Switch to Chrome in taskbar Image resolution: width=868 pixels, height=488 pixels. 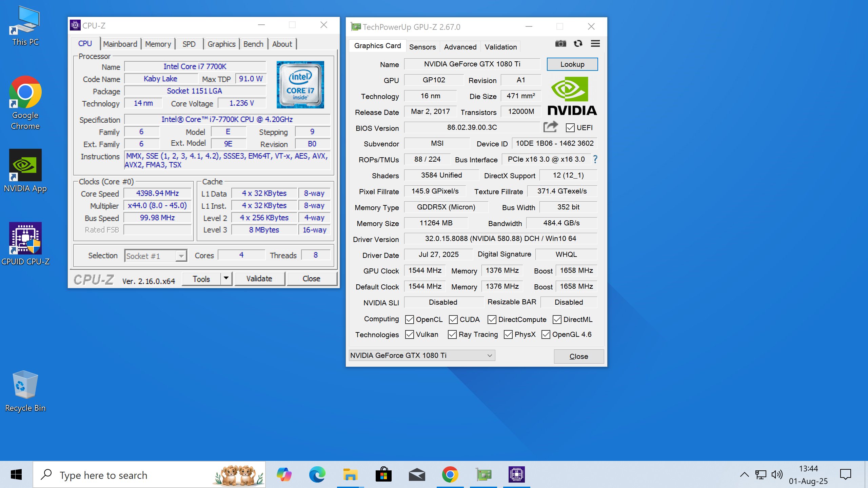(x=450, y=474)
